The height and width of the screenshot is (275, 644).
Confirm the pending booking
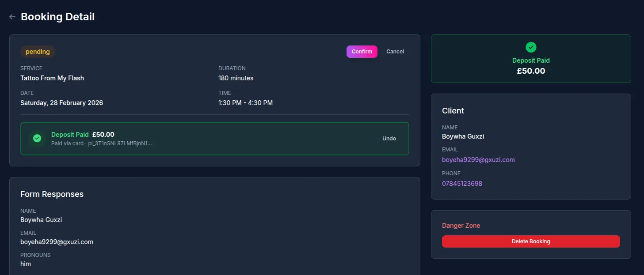point(362,52)
